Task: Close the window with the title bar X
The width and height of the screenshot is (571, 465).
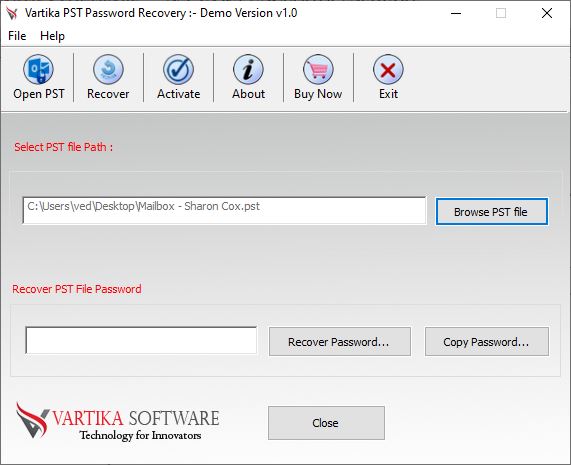Action: coord(547,13)
